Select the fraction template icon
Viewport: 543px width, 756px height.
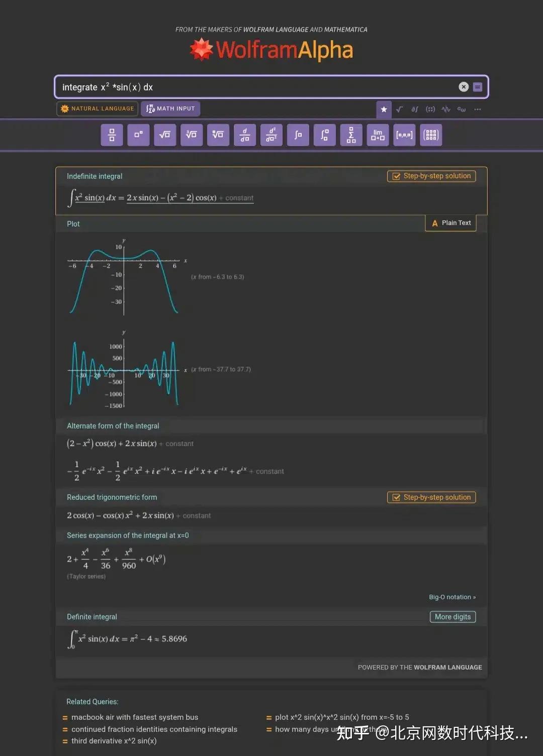coord(112,135)
